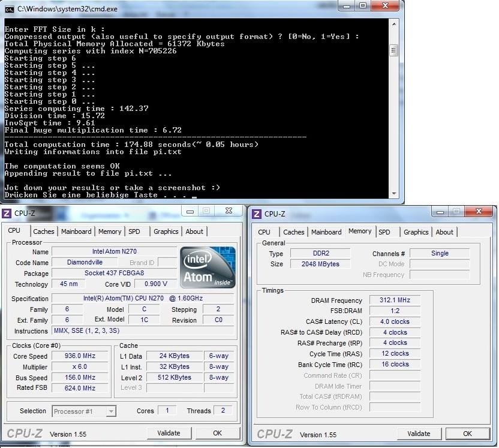
Task: Click the Level 2 cache value 512 KBytes
Action: (x=175, y=377)
